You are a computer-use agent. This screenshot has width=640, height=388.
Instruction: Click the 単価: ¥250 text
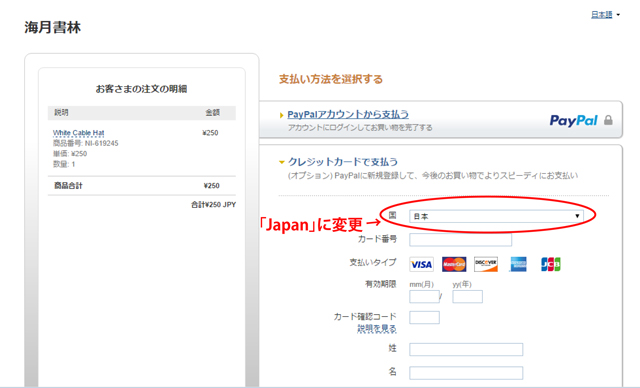pyautogui.click(x=70, y=154)
